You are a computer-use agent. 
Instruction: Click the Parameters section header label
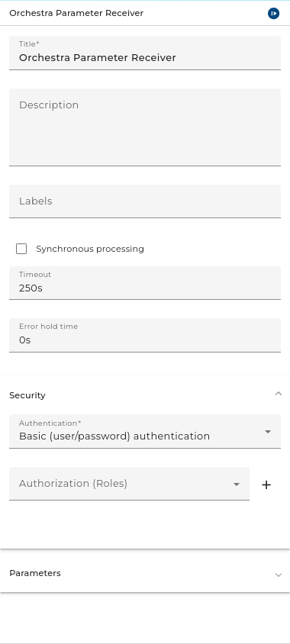(35, 573)
